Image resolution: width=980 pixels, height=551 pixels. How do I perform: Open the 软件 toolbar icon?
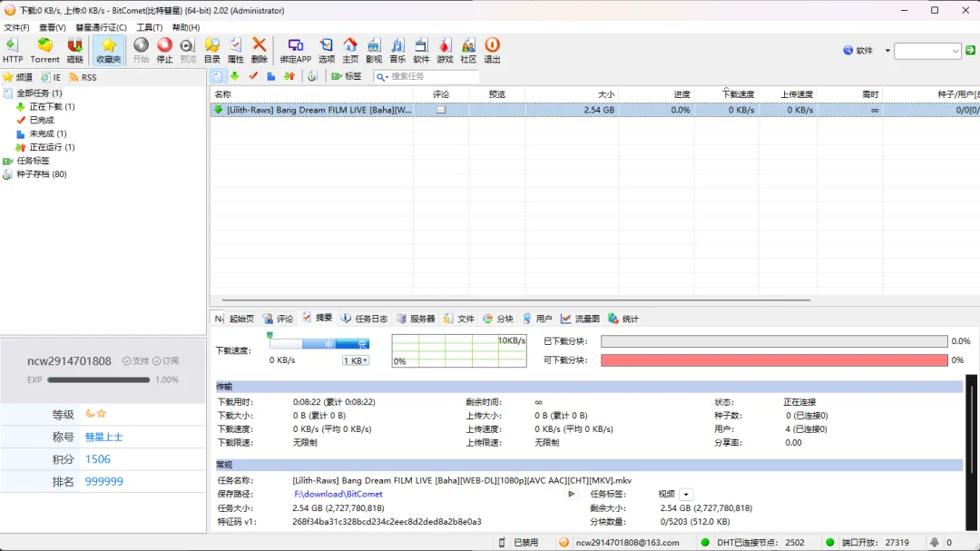coord(421,50)
